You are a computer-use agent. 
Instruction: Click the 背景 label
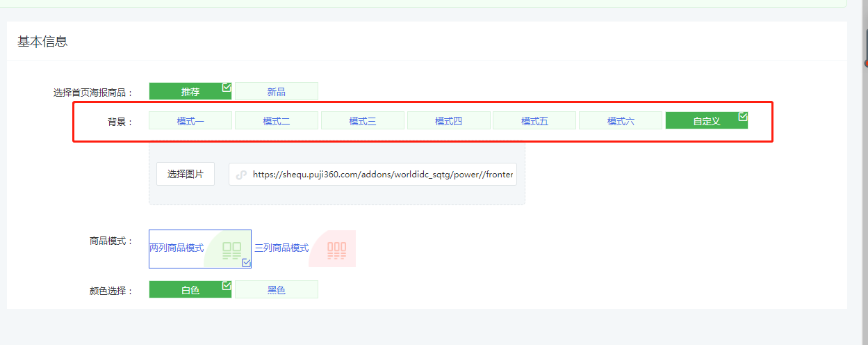(120, 122)
